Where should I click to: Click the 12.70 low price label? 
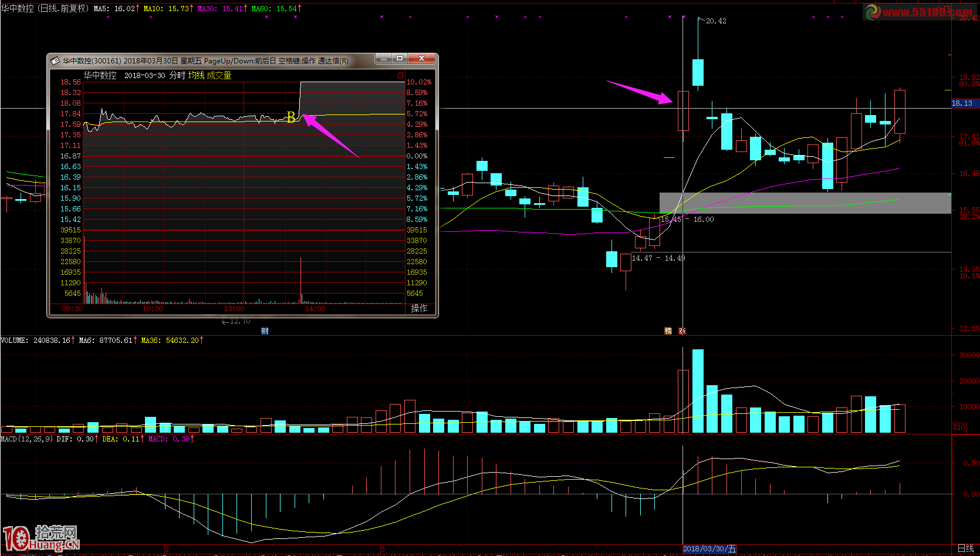pyautogui.click(x=240, y=321)
